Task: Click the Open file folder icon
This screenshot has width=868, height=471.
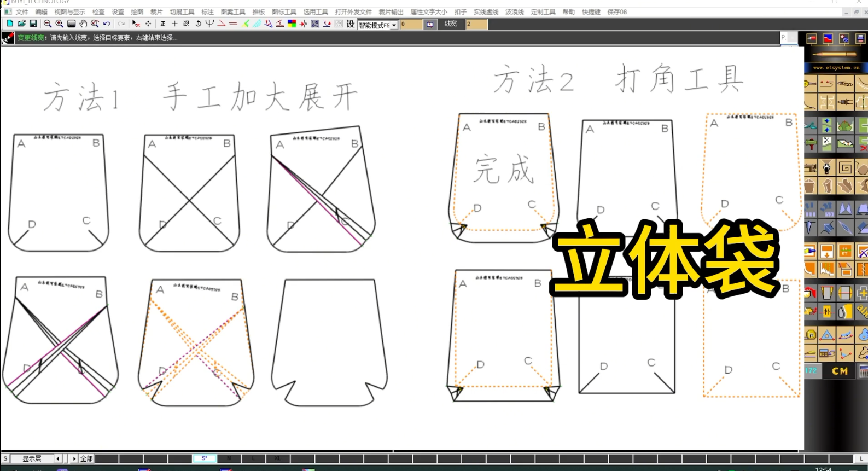Action: [x=21, y=24]
